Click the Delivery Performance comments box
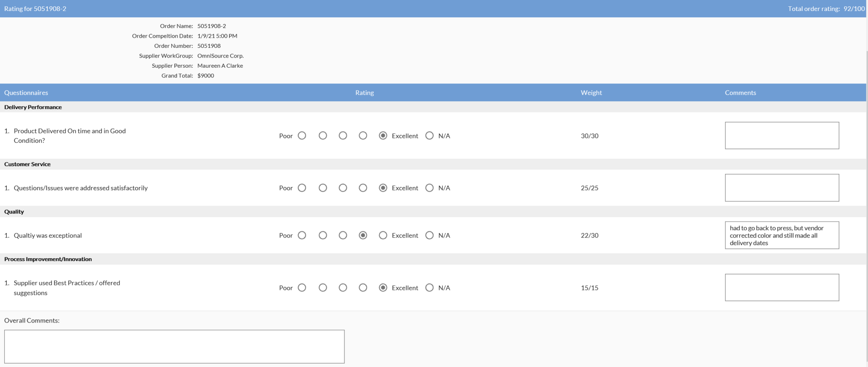This screenshot has width=868, height=367. pos(782,135)
